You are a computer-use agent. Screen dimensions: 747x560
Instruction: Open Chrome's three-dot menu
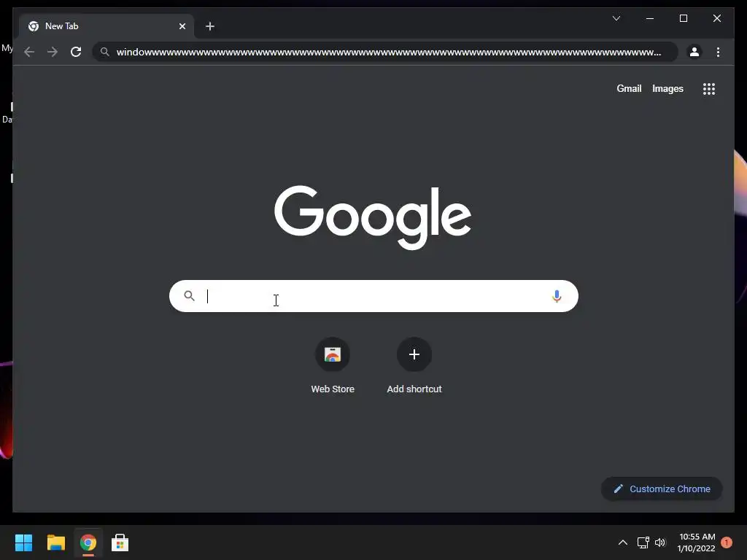tap(718, 52)
